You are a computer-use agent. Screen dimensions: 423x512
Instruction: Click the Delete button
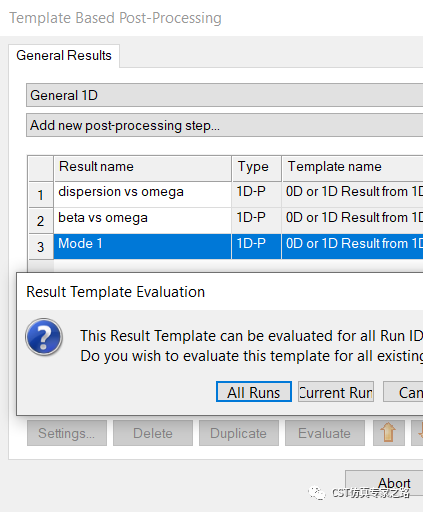153,433
